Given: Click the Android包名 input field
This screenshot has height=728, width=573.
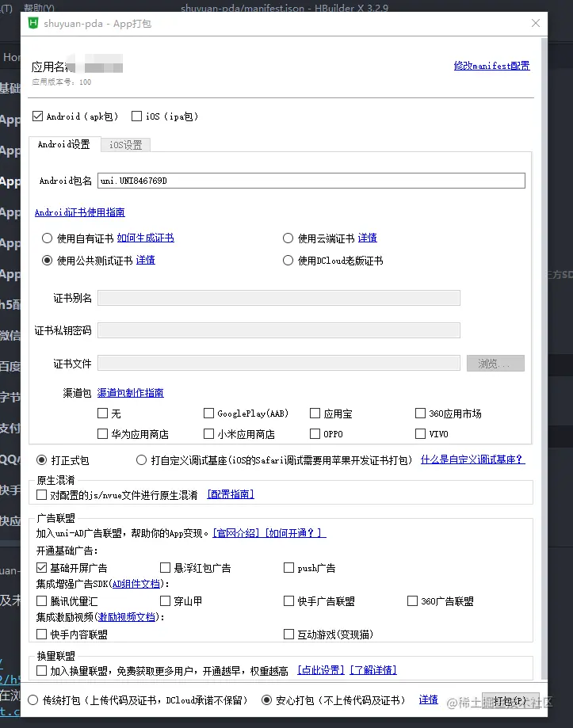Looking at the screenshot, I should click(311, 181).
